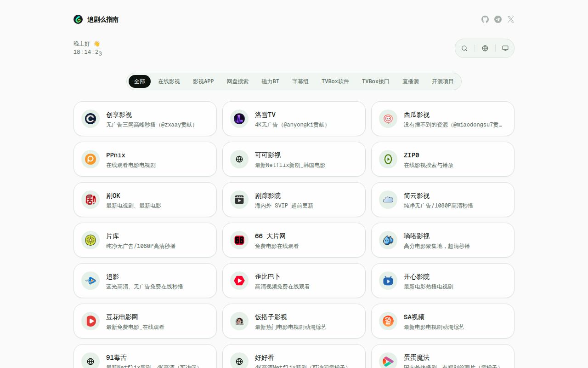Open the 开心影院 card

pos(443,281)
